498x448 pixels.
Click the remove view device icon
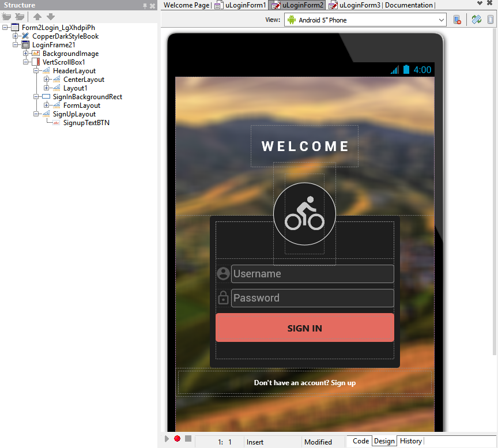[x=457, y=20]
